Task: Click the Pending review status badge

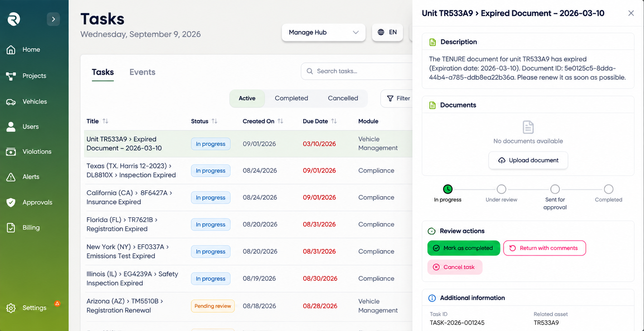Action: (213, 306)
